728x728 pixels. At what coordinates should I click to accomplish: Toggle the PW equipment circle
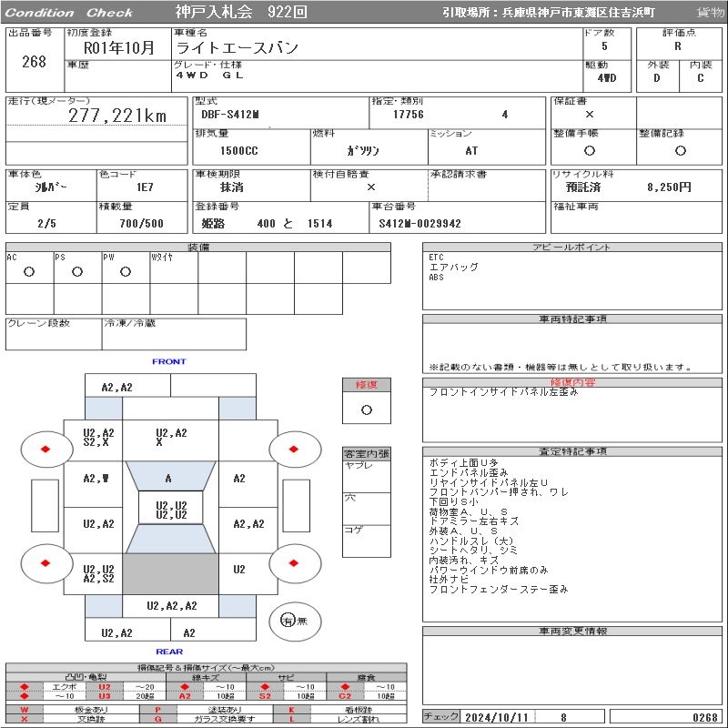point(126,271)
